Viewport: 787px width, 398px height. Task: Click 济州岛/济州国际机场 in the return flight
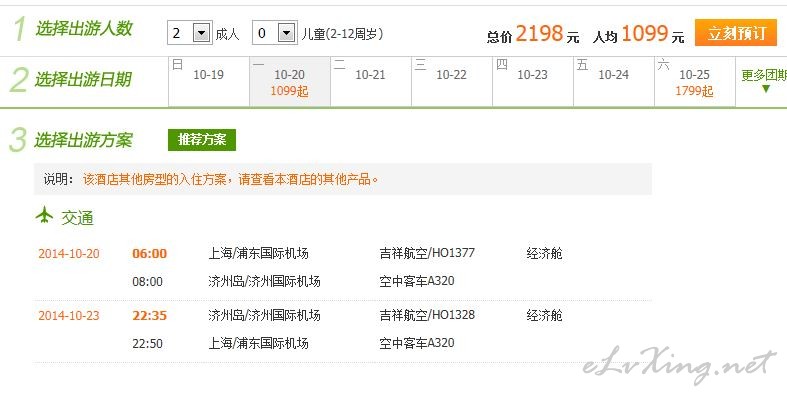(264, 315)
